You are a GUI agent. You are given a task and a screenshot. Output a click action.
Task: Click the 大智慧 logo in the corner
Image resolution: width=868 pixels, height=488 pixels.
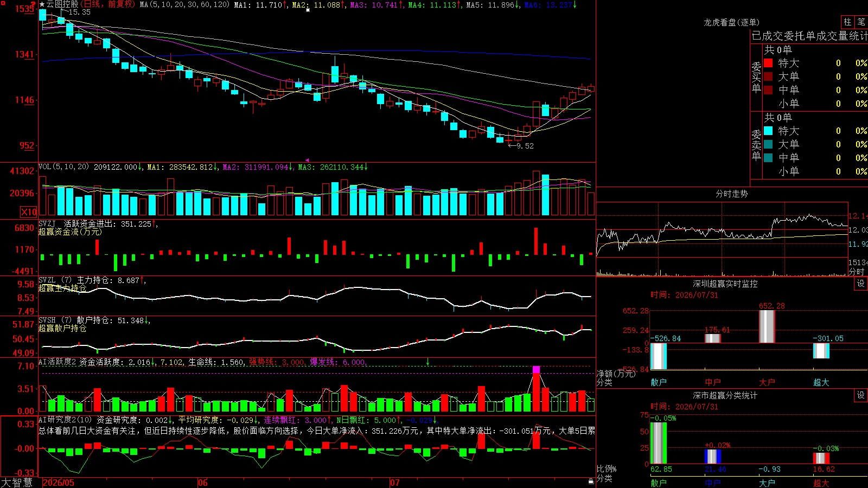pos(17,483)
